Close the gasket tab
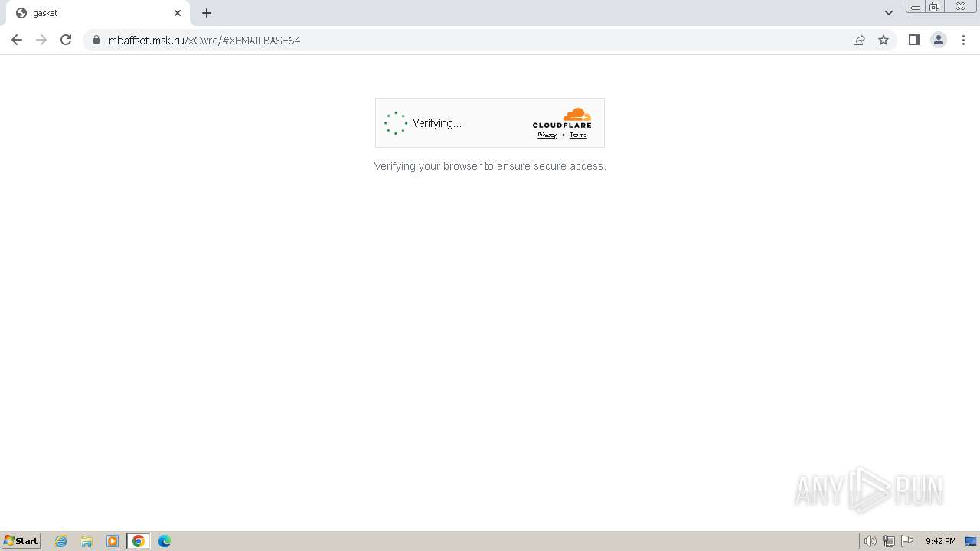 point(178,13)
